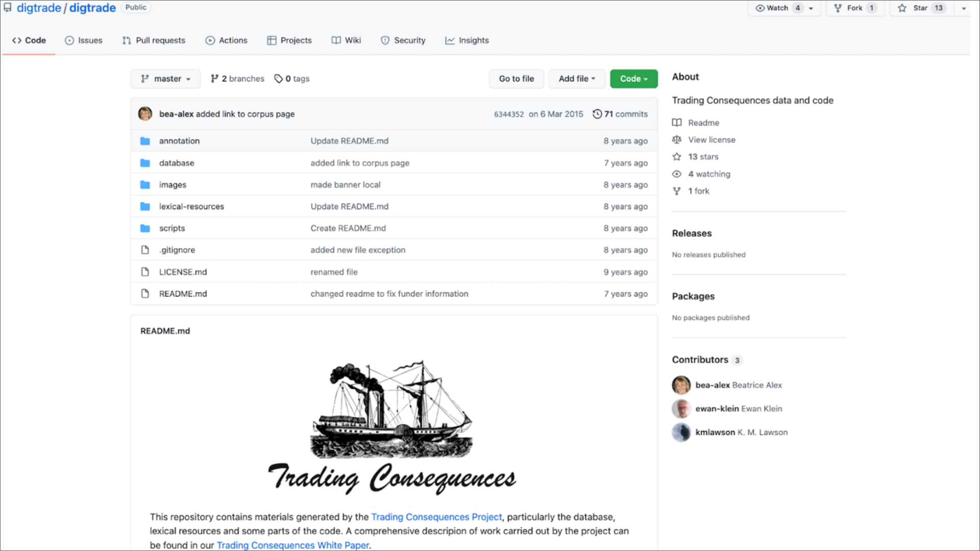Expand the Star lists dropdown arrow
Screen dimensions: 980x551
(964, 8)
